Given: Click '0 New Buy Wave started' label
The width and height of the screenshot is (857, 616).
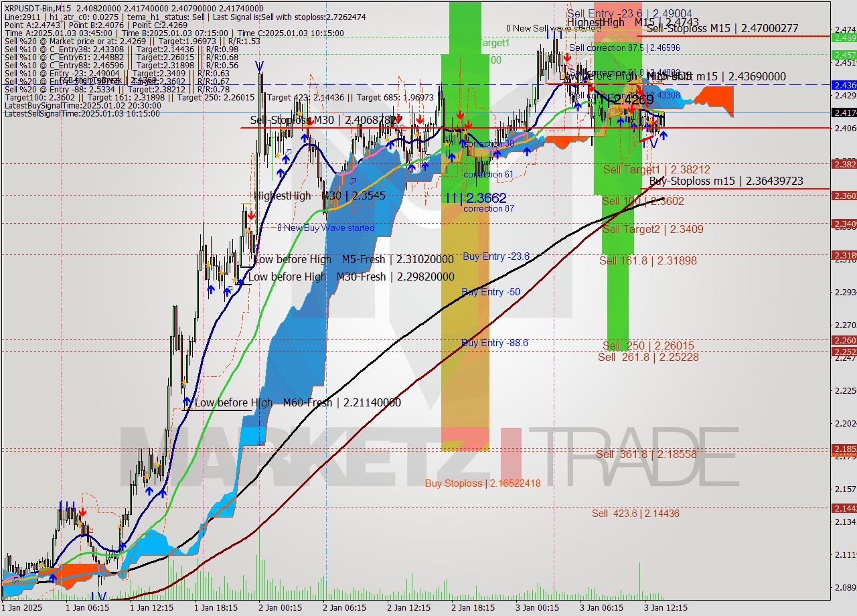Looking at the screenshot, I should (326, 228).
